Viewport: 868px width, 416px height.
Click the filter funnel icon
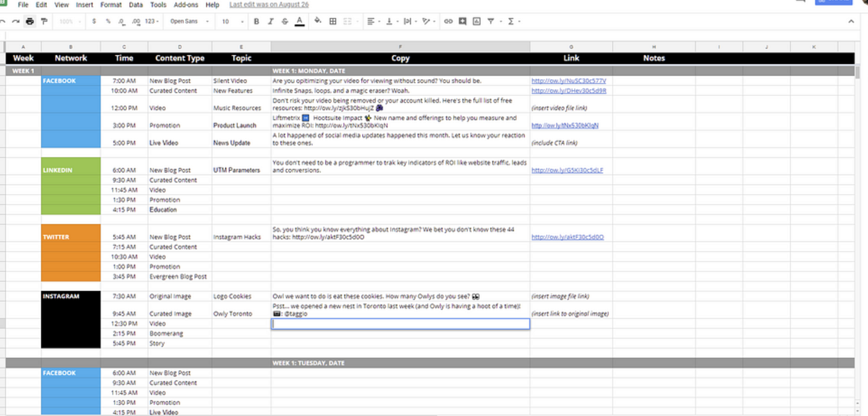click(x=491, y=21)
